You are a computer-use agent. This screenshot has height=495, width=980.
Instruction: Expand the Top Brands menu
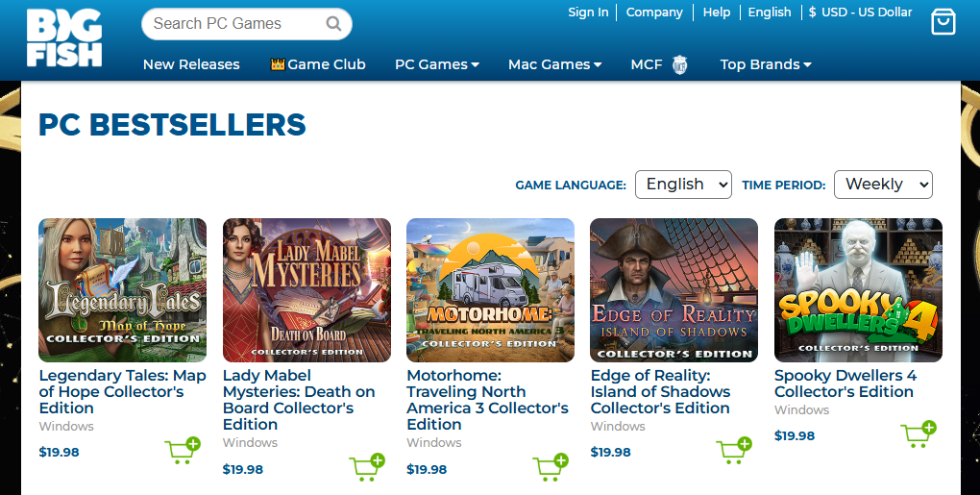pos(765,64)
